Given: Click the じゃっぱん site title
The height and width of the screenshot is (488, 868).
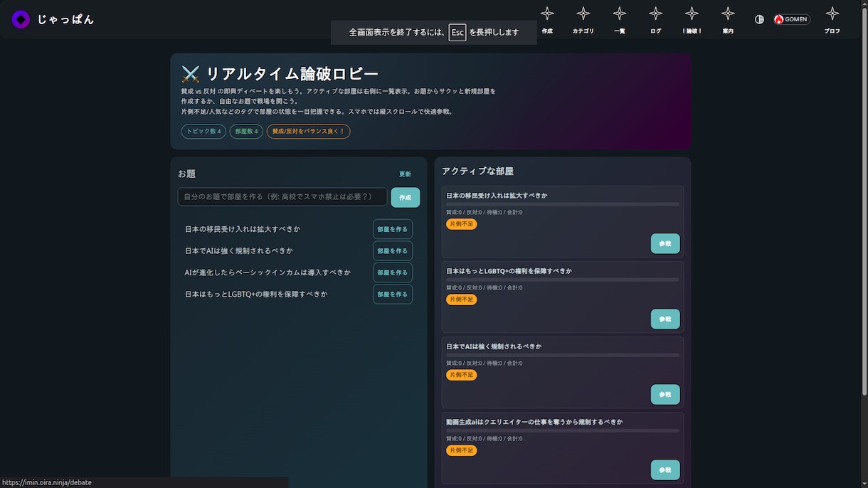Looking at the screenshot, I should coord(65,19).
